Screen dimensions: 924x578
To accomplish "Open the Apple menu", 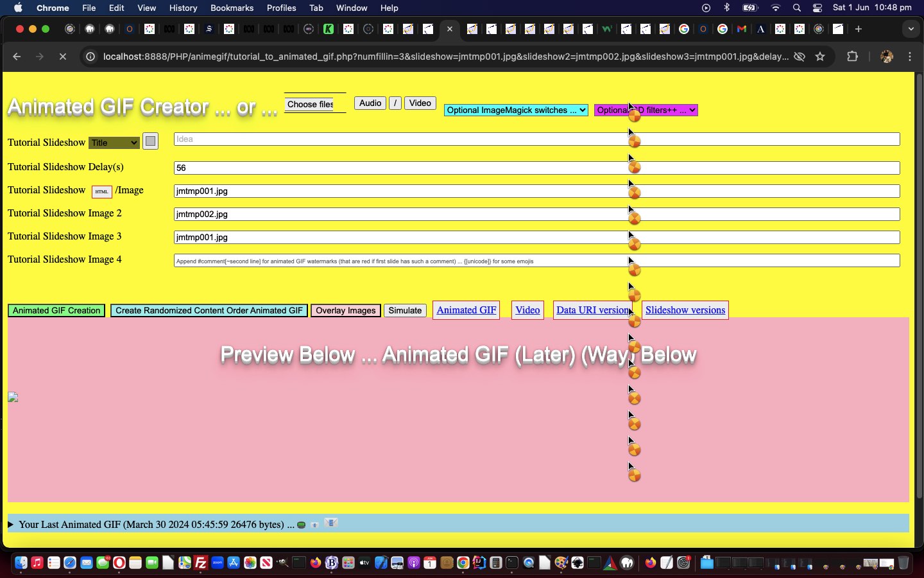I will (x=18, y=8).
